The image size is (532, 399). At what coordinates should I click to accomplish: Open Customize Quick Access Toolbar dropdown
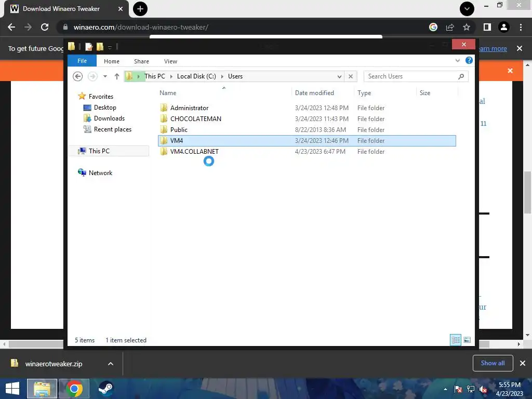click(110, 47)
